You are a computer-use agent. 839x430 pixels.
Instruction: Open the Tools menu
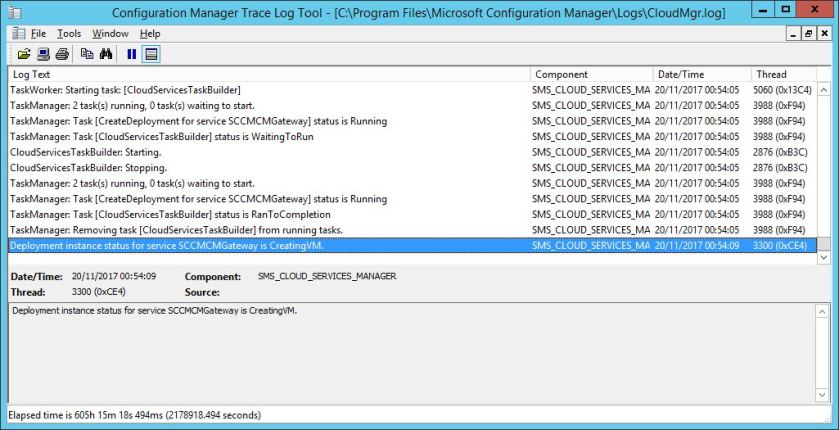tap(69, 34)
